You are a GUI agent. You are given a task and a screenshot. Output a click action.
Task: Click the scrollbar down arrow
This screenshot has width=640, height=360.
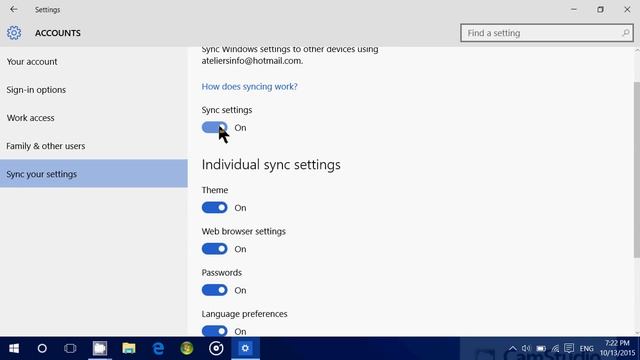637,333
